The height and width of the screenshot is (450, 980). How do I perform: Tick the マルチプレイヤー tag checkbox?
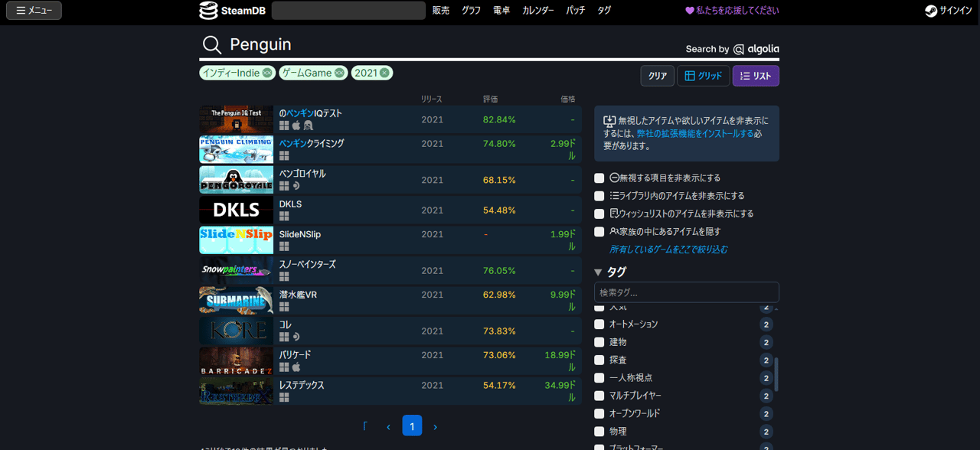tap(599, 396)
